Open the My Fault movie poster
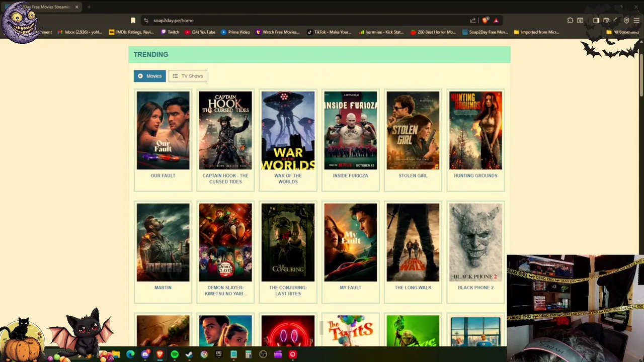This screenshot has height=362, width=644. (350, 243)
